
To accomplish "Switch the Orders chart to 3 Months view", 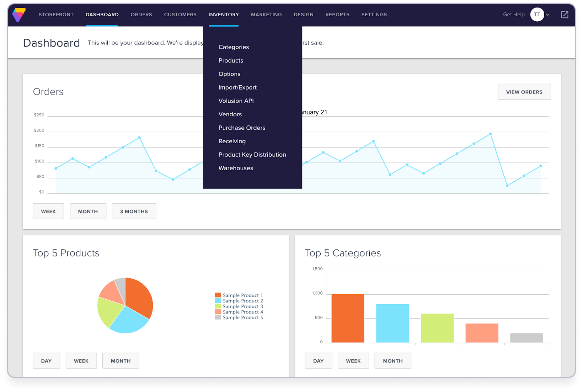I will (x=134, y=211).
